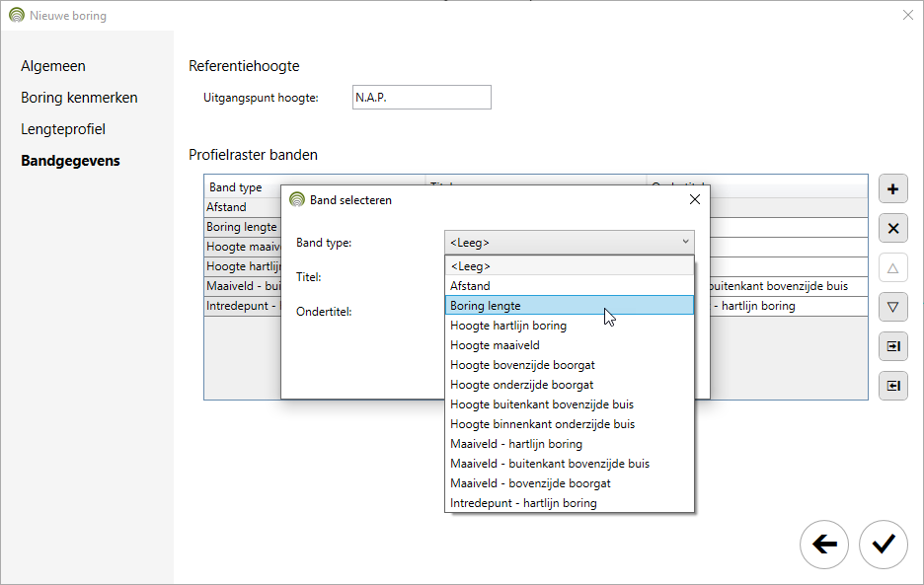The image size is (924, 585).
Task: Add a new band with the plus icon
Action: point(892,189)
